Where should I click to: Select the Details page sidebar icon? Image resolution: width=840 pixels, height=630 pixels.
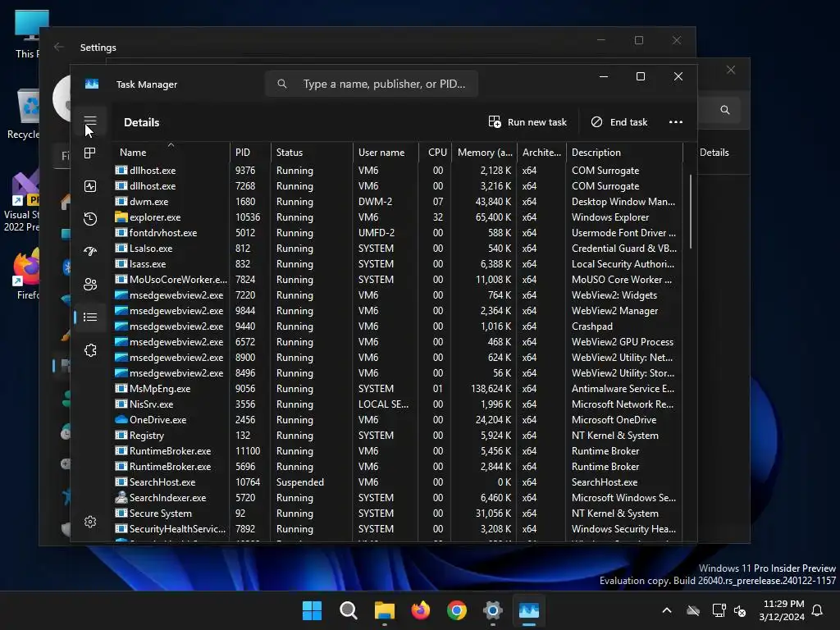[90, 317]
